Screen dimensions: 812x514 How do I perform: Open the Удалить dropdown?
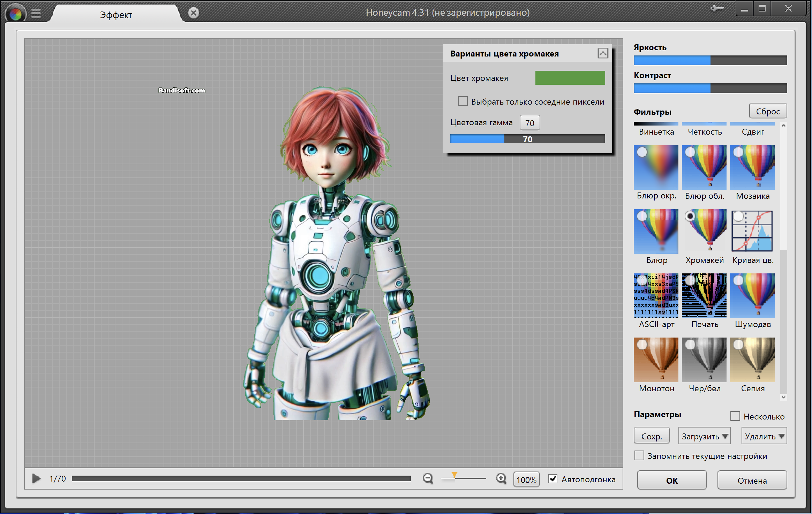[x=764, y=436]
